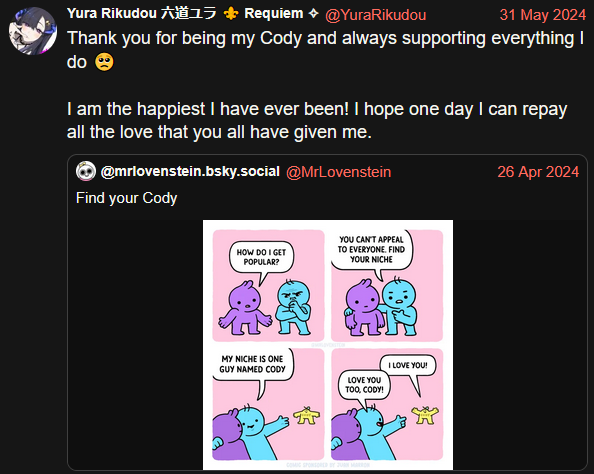Open the "How do I get popular?" comic panel
This screenshot has width=594, height=474.
pos(268,285)
